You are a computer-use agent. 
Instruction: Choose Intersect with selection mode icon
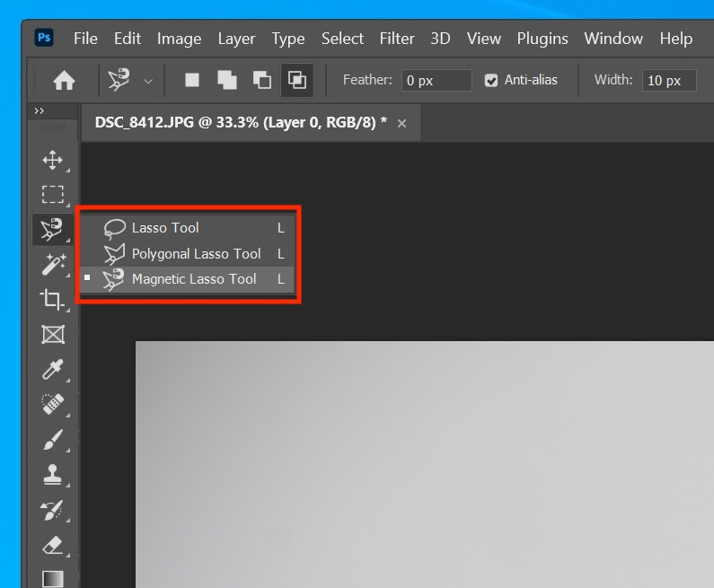(297, 80)
